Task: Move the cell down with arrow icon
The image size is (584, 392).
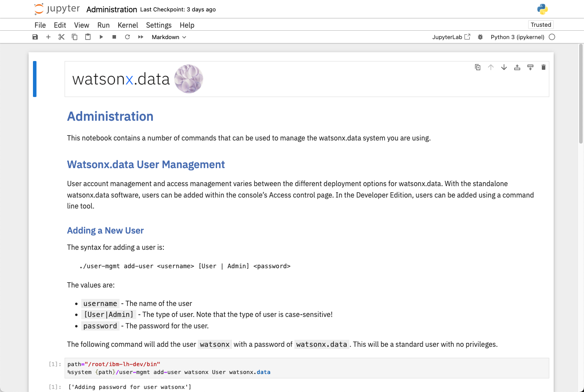Action: [504, 67]
